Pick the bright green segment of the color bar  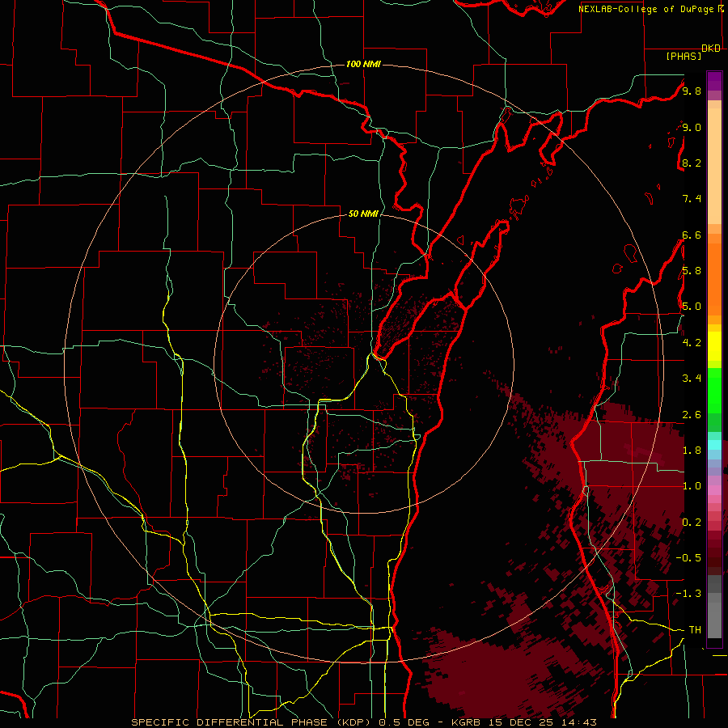[714, 391]
